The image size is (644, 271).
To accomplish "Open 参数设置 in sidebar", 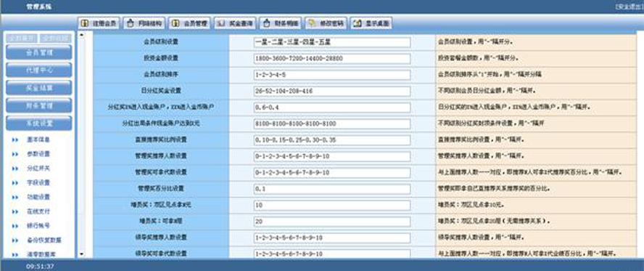I will [38, 154].
